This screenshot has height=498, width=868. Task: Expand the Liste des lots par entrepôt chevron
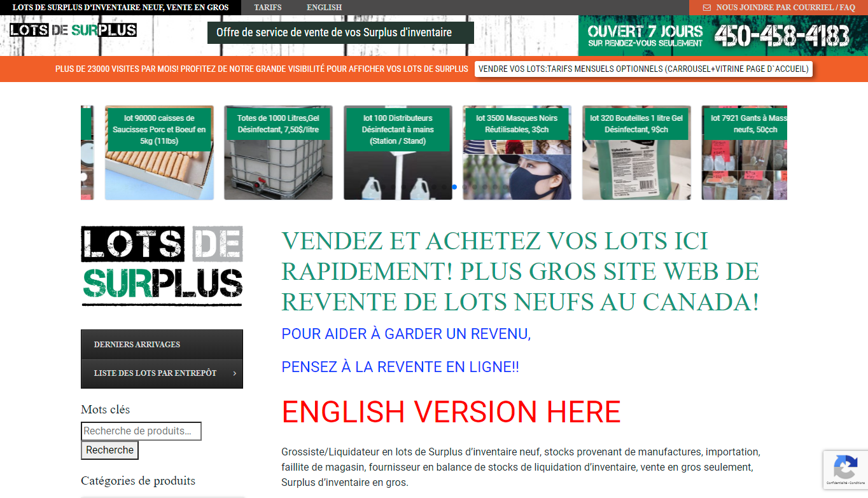234,373
